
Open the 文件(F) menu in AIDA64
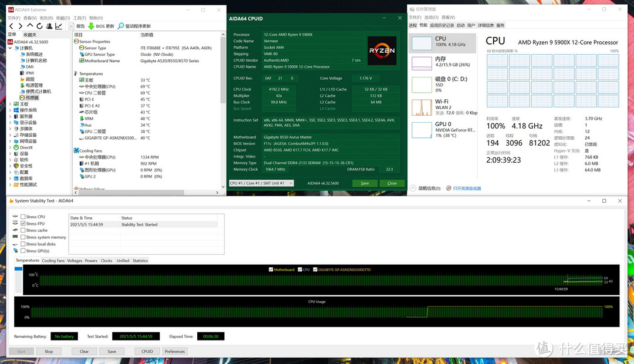click(14, 18)
